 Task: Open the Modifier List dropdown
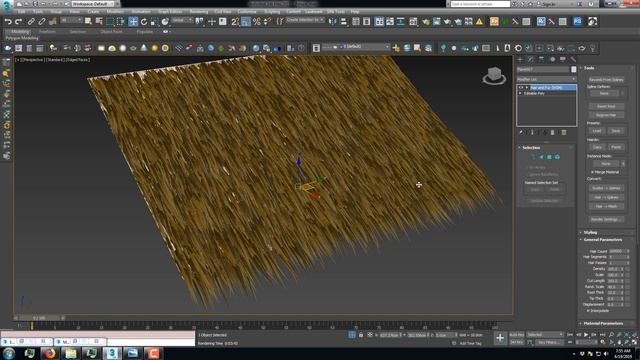(546, 79)
